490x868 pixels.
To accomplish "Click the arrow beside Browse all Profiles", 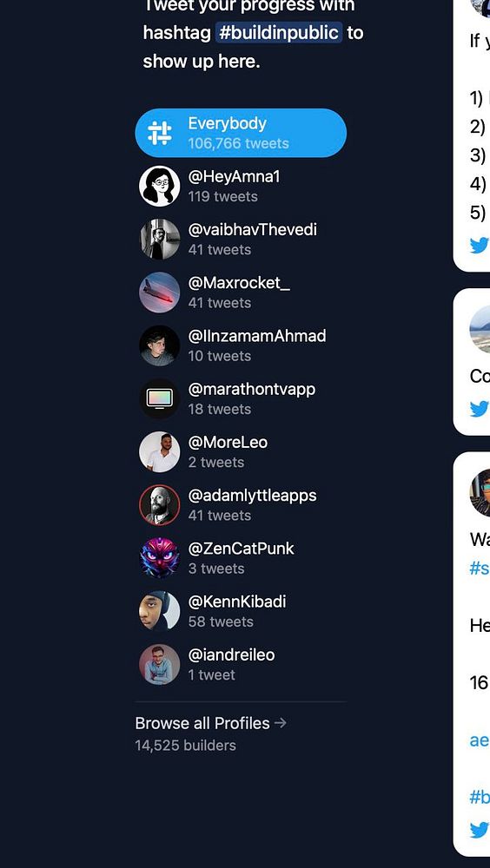I will [281, 723].
